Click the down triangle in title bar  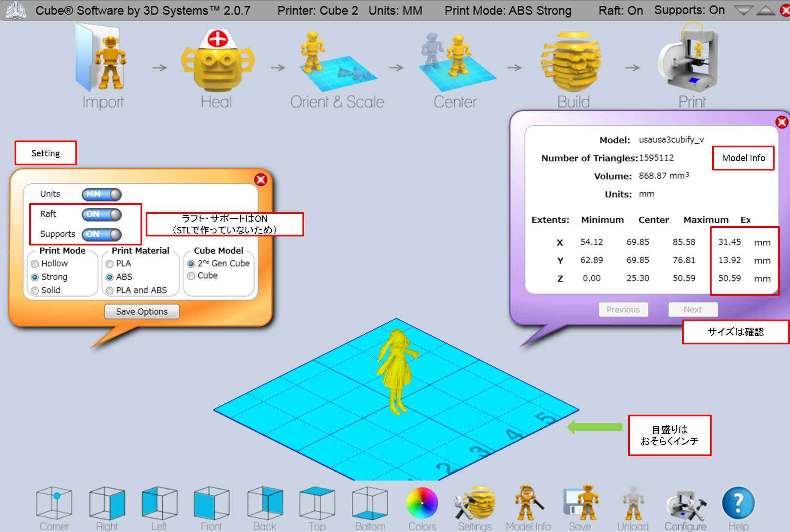click(743, 10)
